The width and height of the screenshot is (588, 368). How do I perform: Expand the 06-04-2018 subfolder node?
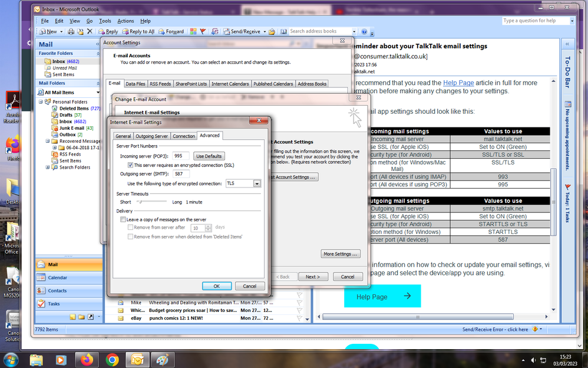[54, 147]
